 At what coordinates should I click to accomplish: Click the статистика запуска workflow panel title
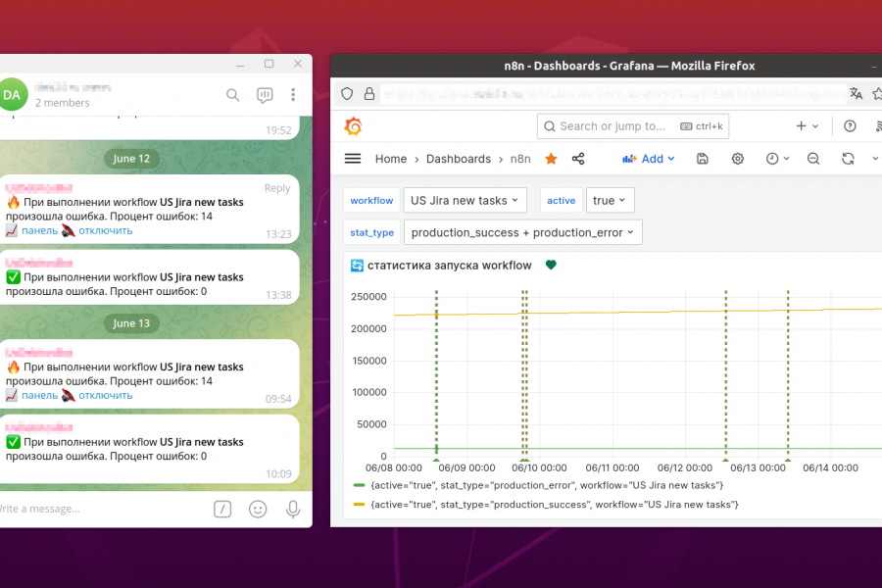[450, 265]
